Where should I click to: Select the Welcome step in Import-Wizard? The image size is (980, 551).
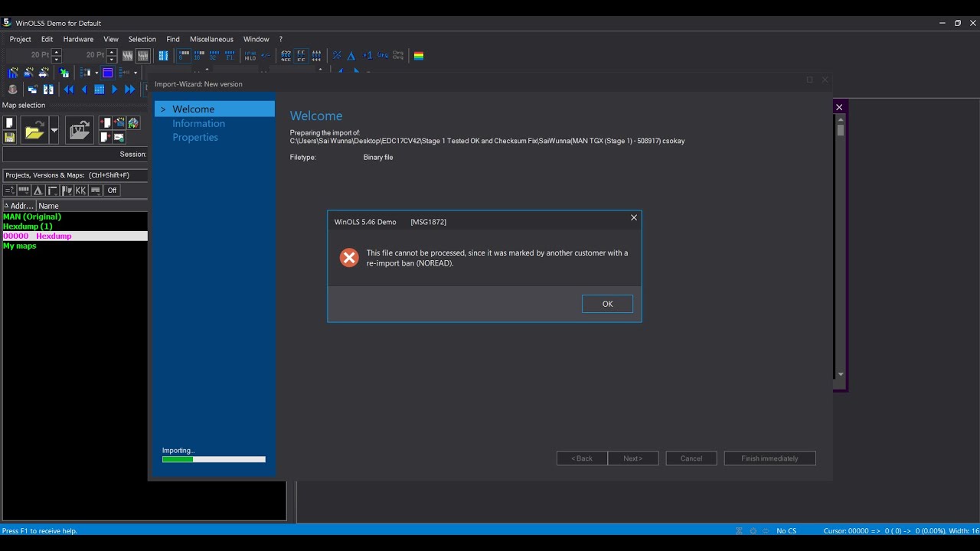(214, 109)
